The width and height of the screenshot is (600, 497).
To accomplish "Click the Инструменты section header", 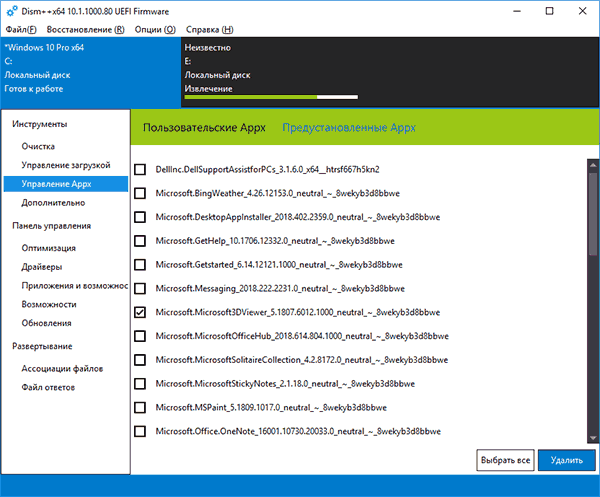I will [39, 124].
